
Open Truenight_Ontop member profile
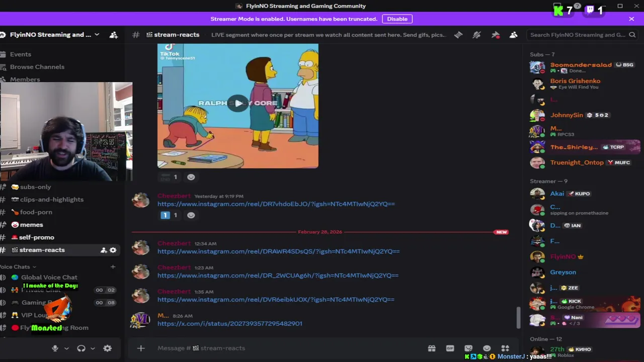pyautogui.click(x=584, y=163)
